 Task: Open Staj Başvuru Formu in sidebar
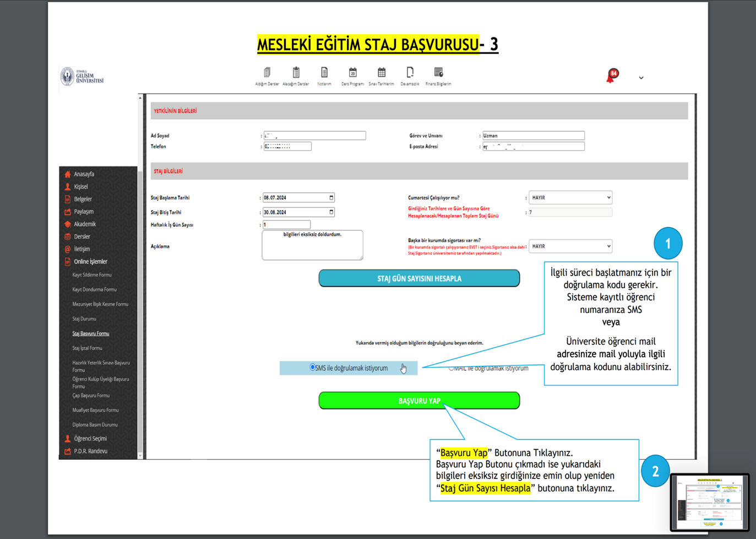pyautogui.click(x=91, y=333)
